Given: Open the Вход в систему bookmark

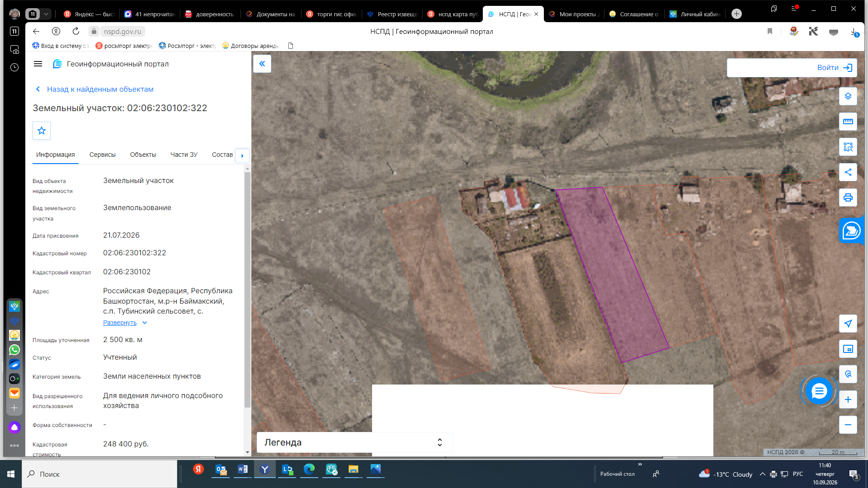Looking at the screenshot, I should [x=61, y=46].
